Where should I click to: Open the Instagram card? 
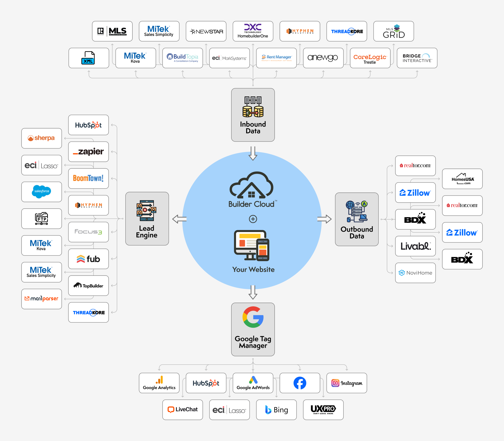click(347, 383)
